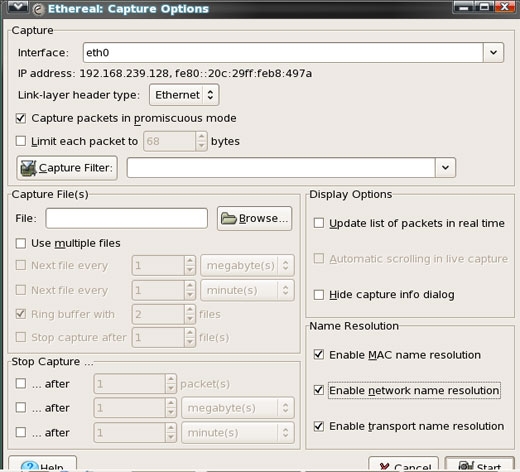
Task: Click the folder icon on Browse button
Action: (x=229, y=218)
